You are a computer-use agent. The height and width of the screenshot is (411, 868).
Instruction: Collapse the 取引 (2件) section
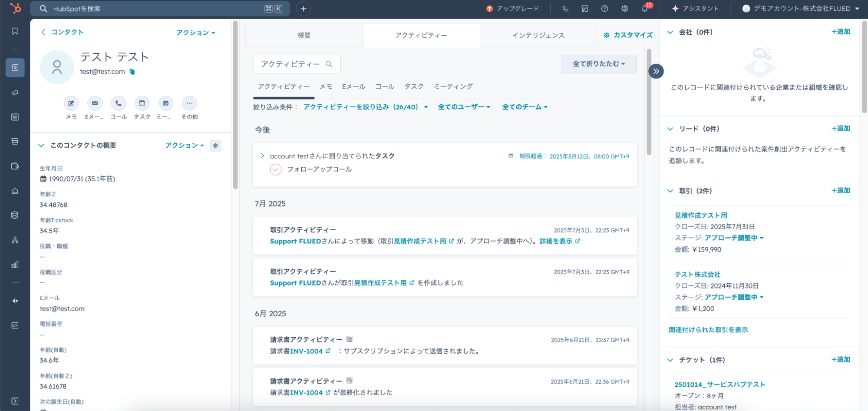[670, 191]
